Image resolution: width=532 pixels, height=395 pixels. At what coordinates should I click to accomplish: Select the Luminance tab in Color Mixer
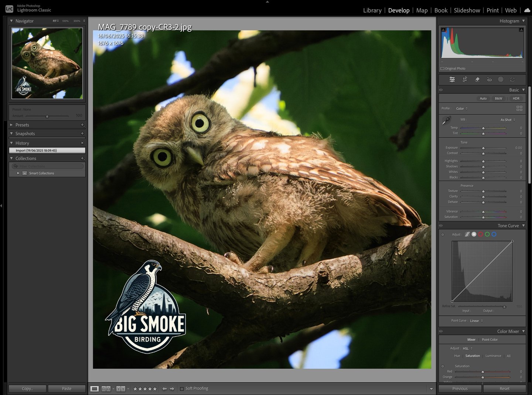493,356
